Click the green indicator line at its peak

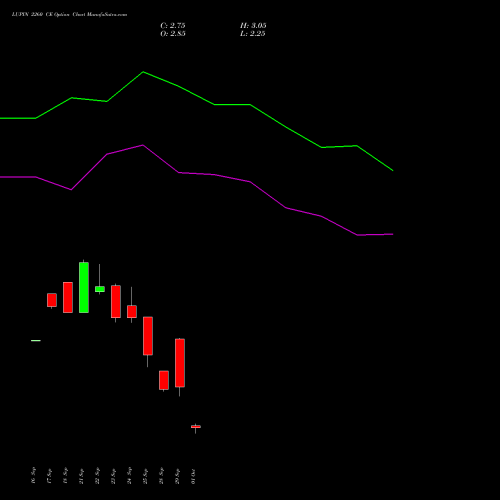click(x=143, y=72)
